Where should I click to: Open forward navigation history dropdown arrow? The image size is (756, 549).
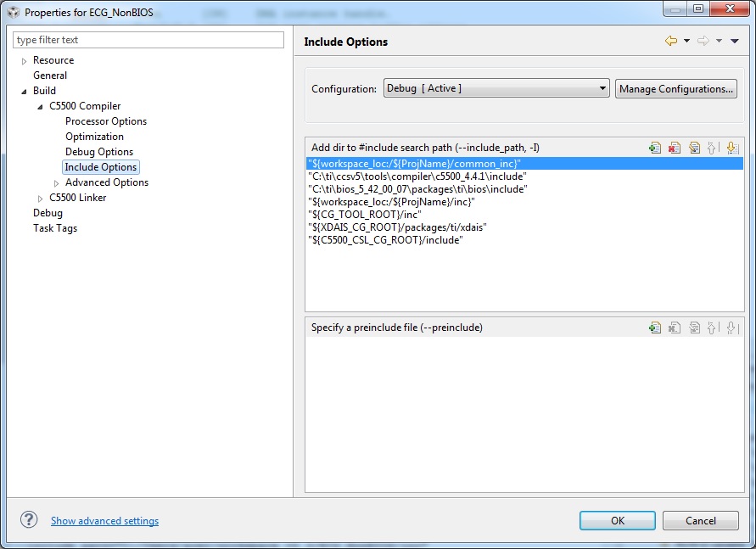(x=719, y=41)
